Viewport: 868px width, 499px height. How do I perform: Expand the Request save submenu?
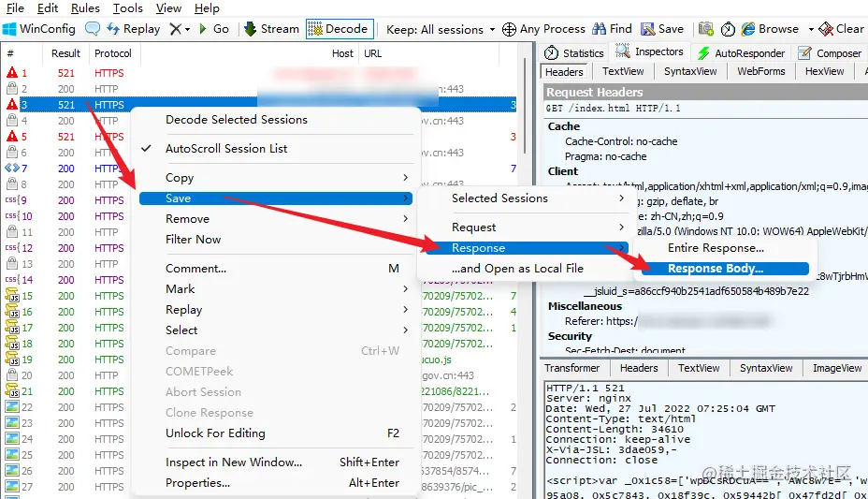point(526,227)
